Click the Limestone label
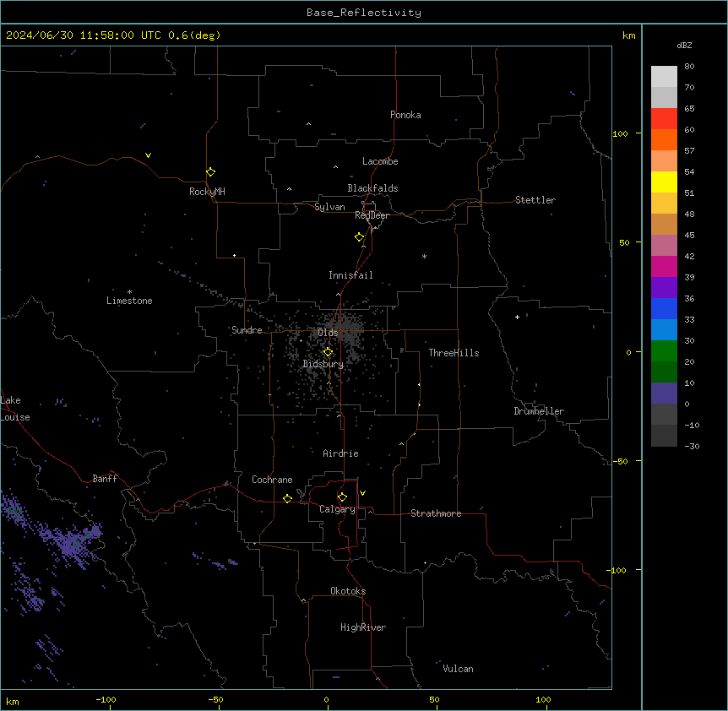This screenshot has height=711, width=728. click(x=129, y=301)
